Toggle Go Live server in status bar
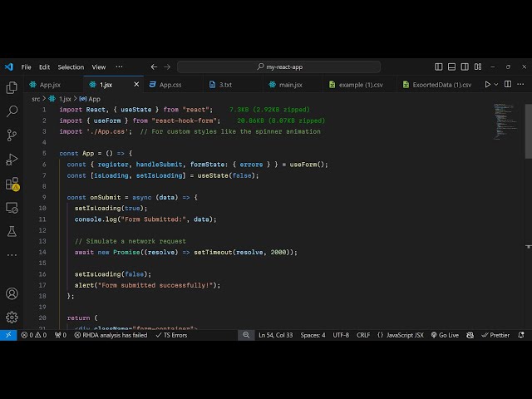 [444, 335]
